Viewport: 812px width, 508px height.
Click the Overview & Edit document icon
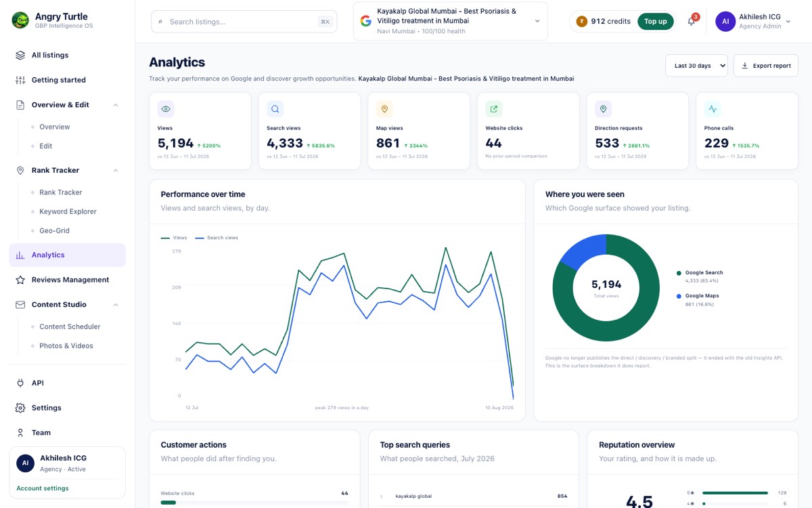click(x=20, y=105)
